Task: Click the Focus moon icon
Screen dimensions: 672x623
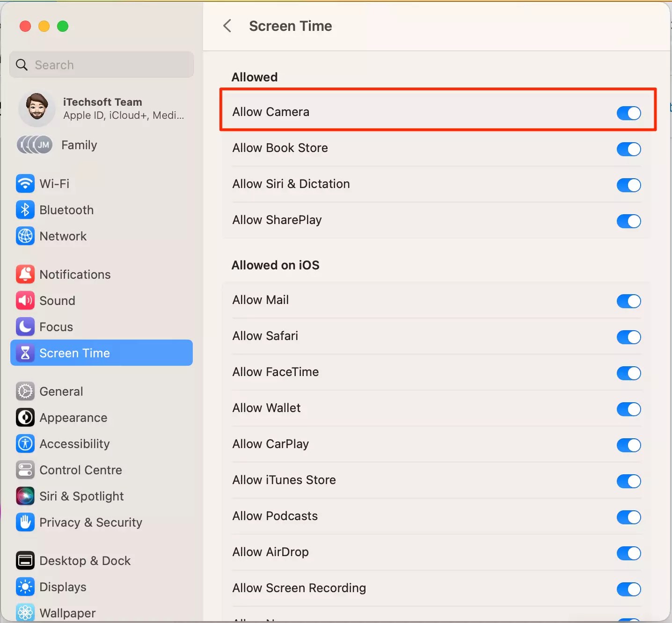Action: pos(25,326)
